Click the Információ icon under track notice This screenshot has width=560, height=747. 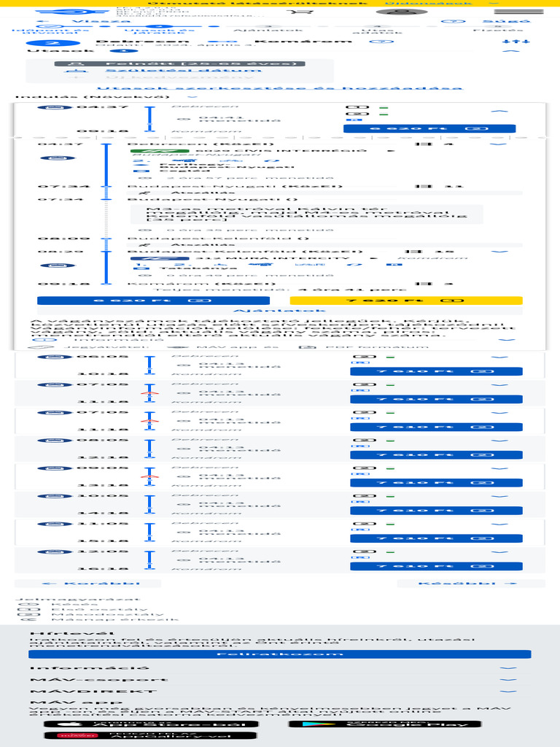coord(44,340)
